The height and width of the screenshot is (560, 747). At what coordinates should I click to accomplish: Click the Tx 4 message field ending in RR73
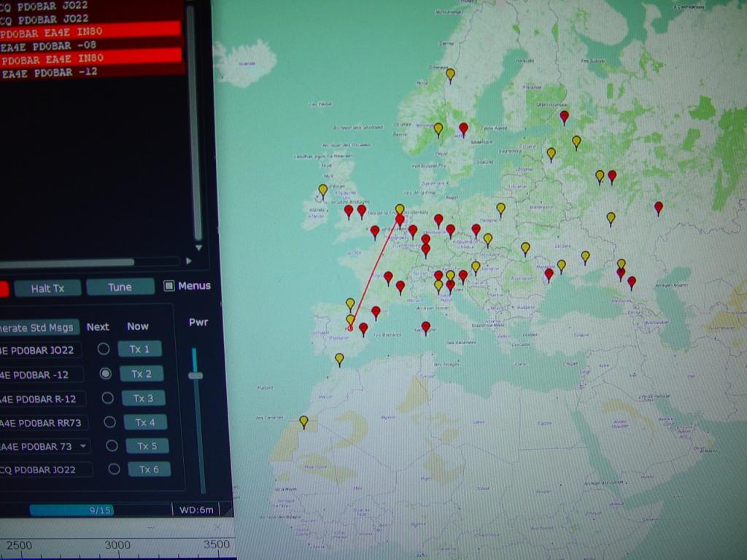(44, 423)
